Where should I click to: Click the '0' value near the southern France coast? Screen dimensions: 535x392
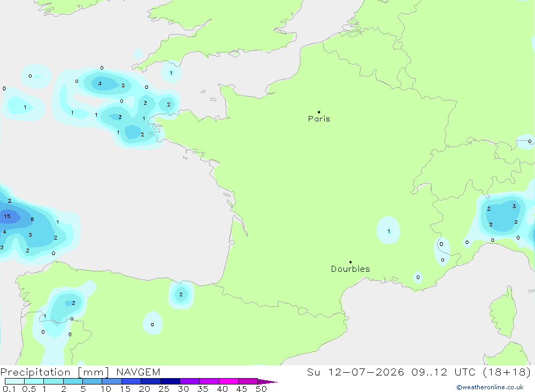(x=418, y=278)
